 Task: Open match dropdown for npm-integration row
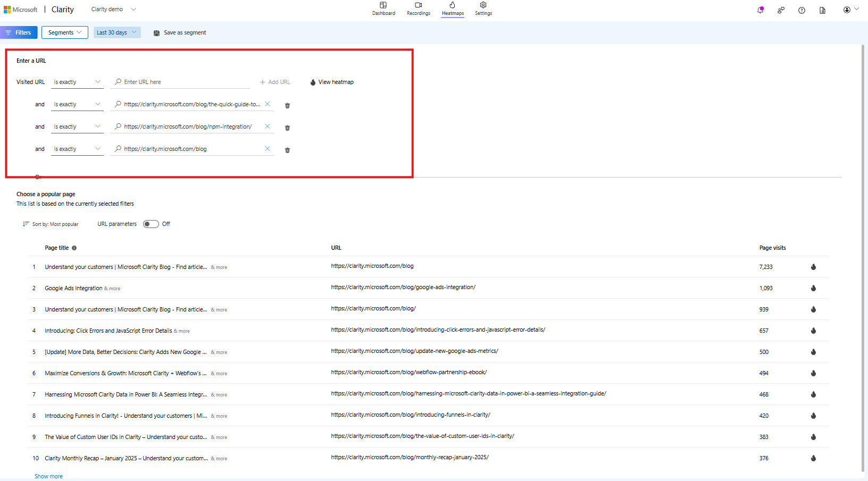click(x=77, y=126)
